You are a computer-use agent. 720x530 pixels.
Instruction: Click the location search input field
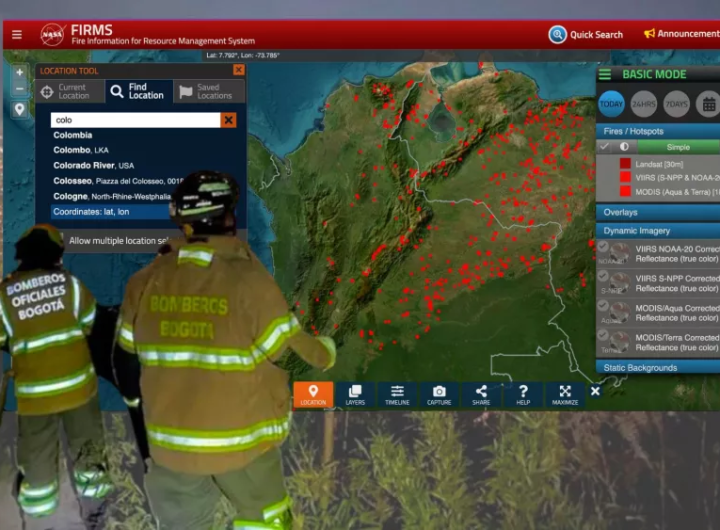pyautogui.click(x=135, y=120)
